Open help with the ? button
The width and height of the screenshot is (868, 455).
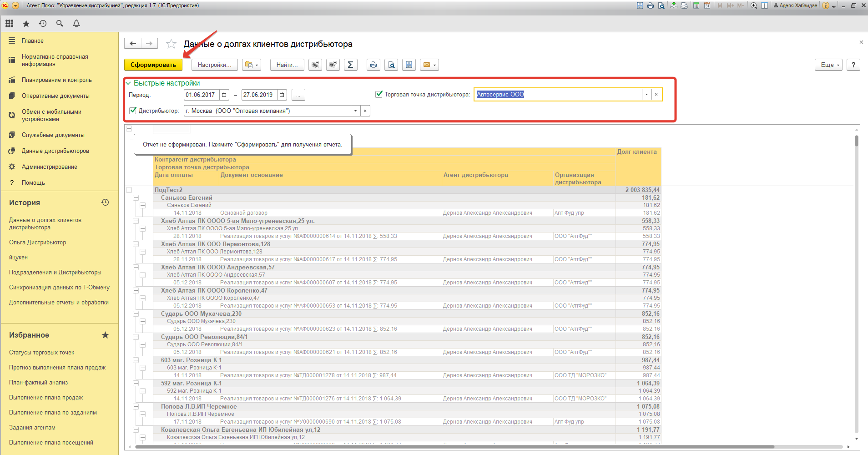click(x=853, y=65)
